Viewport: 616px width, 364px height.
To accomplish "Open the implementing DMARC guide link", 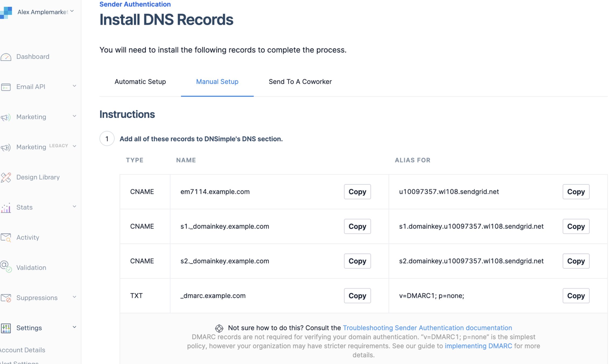I will tap(478, 346).
